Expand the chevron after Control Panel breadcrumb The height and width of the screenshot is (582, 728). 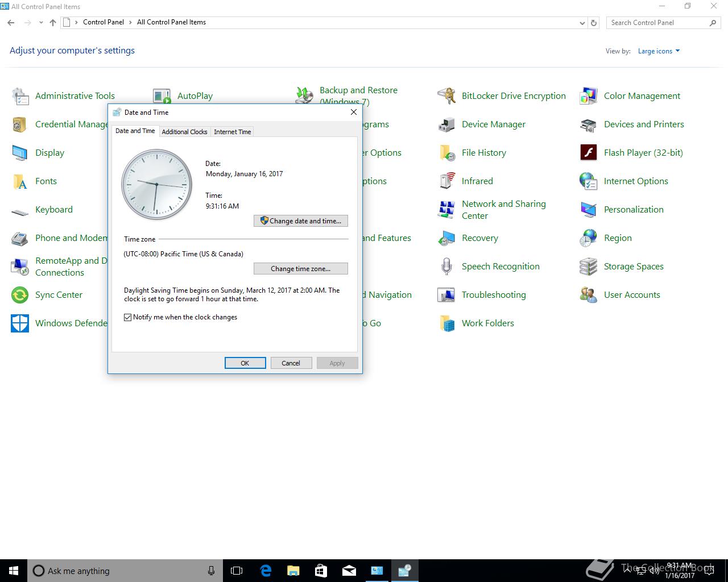(x=130, y=23)
